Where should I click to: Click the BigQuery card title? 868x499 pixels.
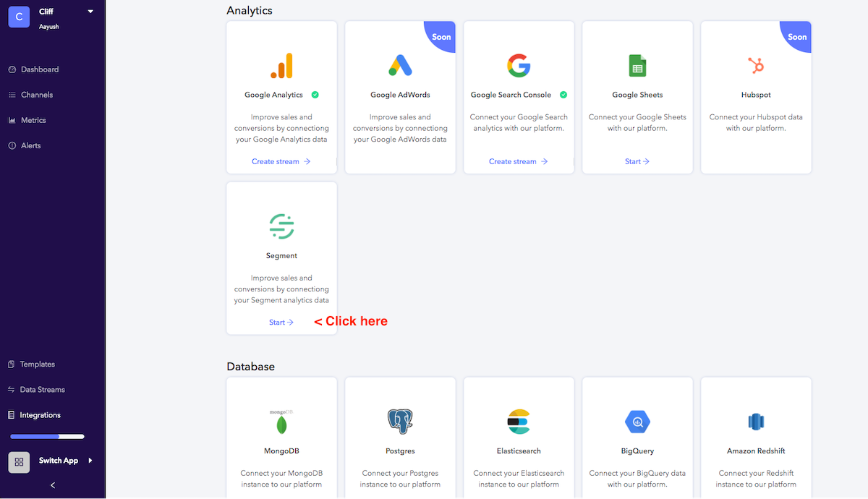pyautogui.click(x=637, y=451)
